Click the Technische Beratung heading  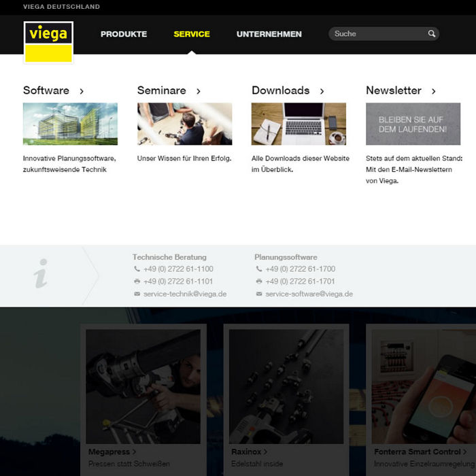(x=169, y=257)
